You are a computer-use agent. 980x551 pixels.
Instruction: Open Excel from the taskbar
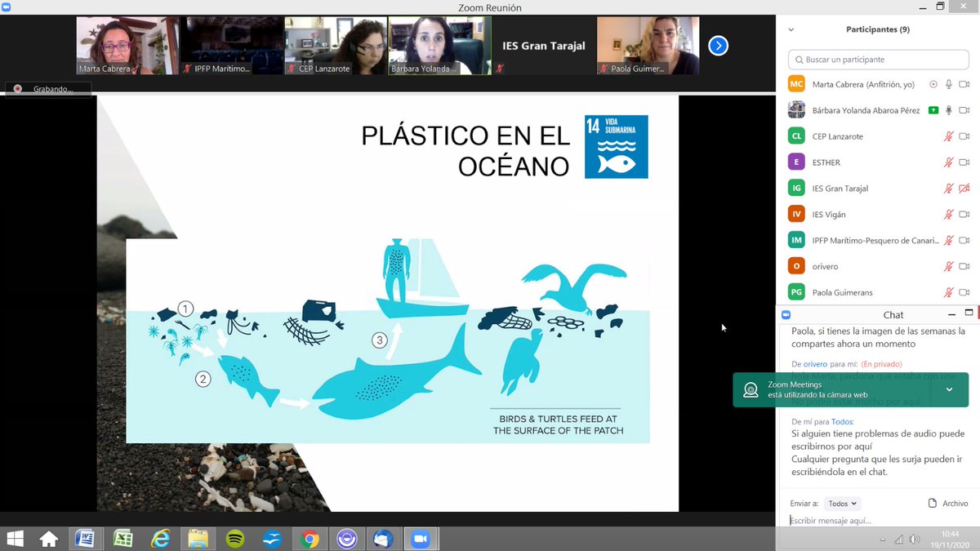[x=122, y=539]
